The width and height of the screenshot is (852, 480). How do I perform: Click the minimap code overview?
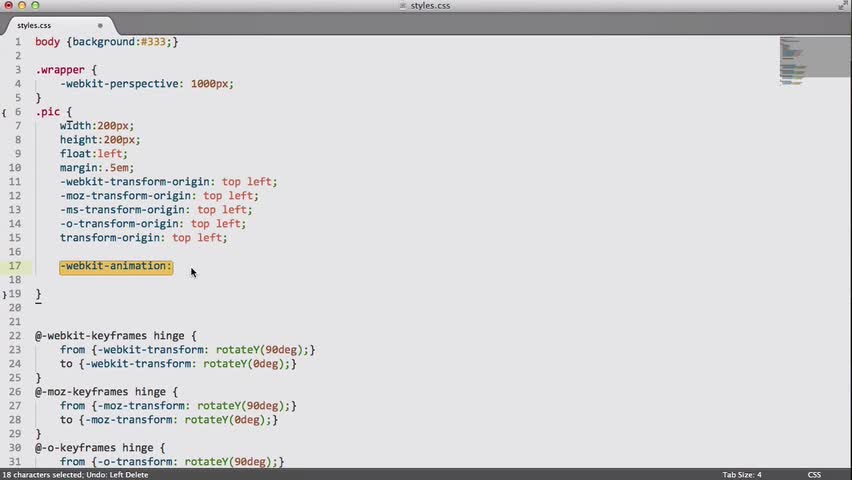pyautogui.click(x=815, y=60)
